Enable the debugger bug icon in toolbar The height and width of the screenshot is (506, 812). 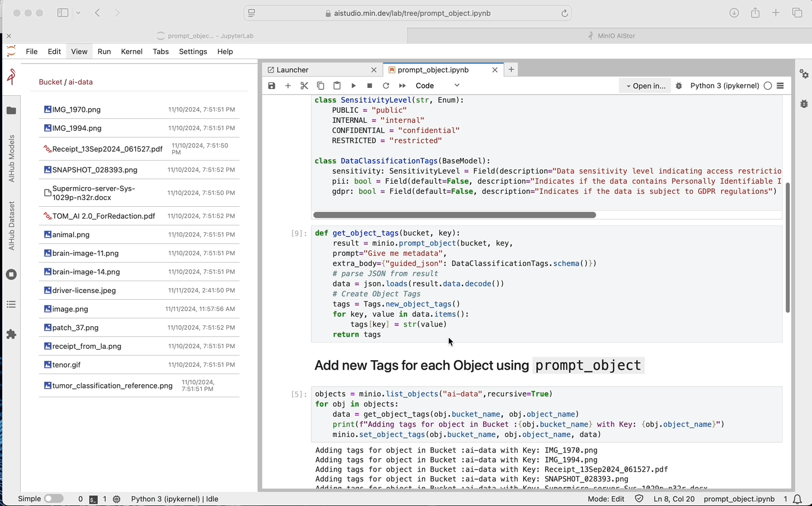pos(679,86)
